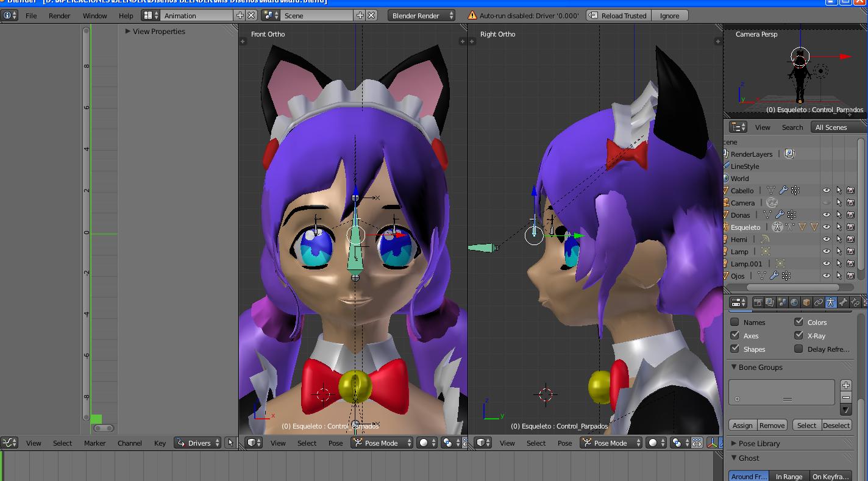Open the Drivers mode dropdown
Viewport: 868px width, 481px height.
[x=197, y=443]
